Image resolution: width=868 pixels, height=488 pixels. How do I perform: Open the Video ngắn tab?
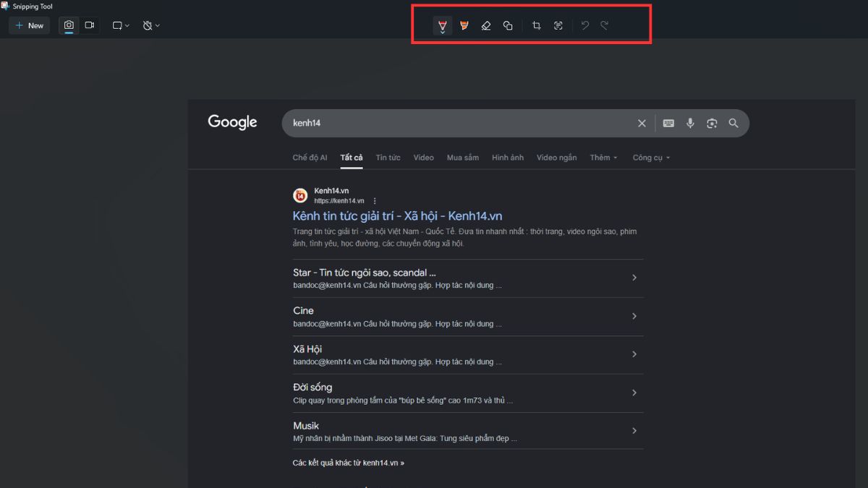[557, 158]
